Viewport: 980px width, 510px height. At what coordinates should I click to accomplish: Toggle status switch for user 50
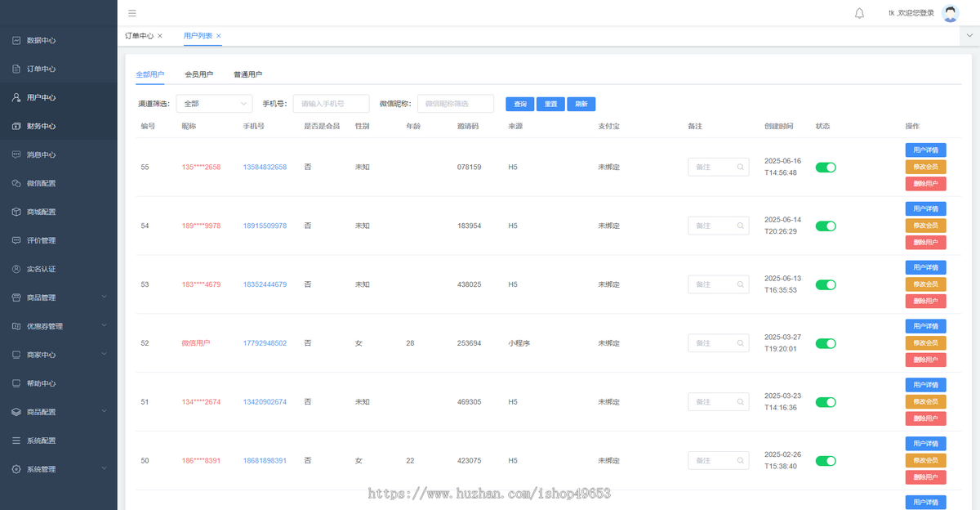click(826, 461)
